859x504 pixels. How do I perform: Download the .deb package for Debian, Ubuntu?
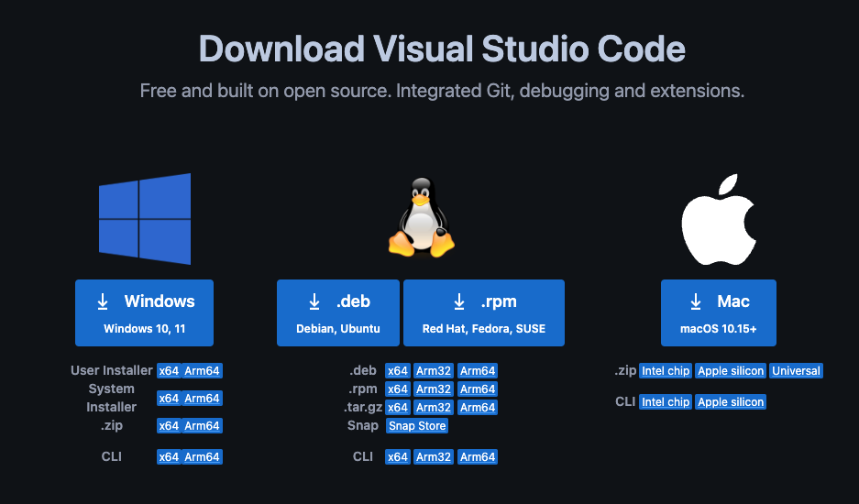pyautogui.click(x=338, y=312)
